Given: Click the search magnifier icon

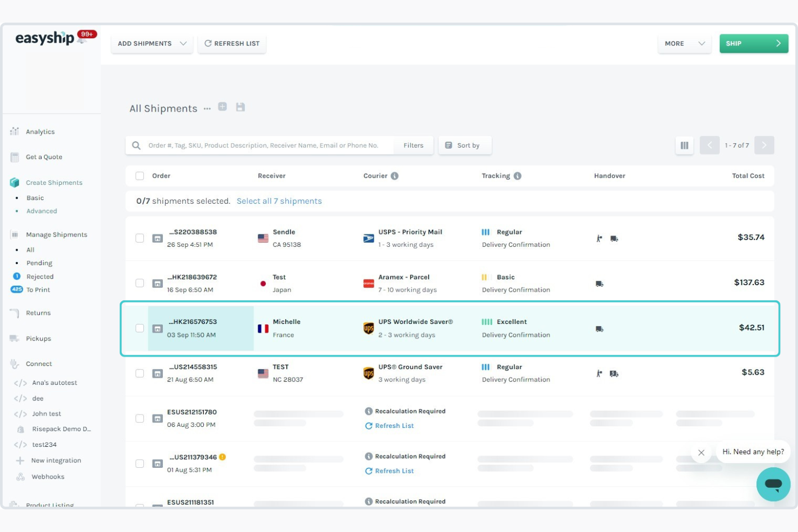Looking at the screenshot, I should (x=136, y=146).
